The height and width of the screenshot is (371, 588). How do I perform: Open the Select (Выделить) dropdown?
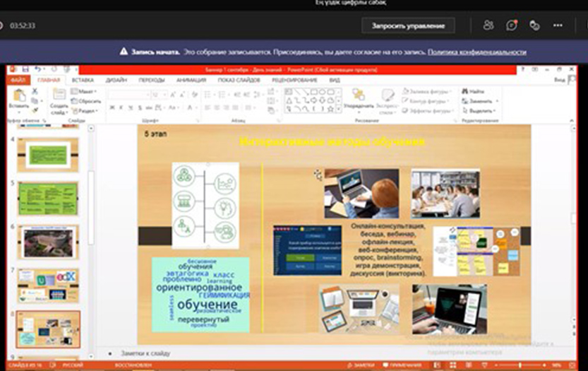481,111
